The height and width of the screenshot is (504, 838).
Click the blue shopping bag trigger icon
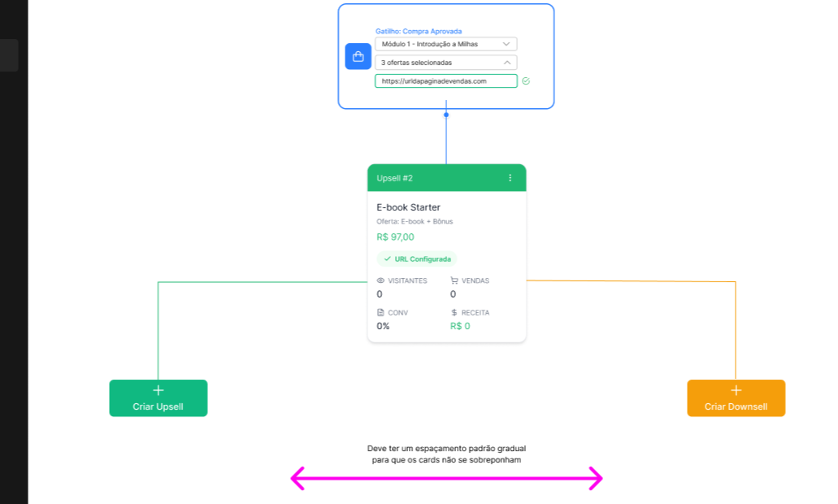358,56
